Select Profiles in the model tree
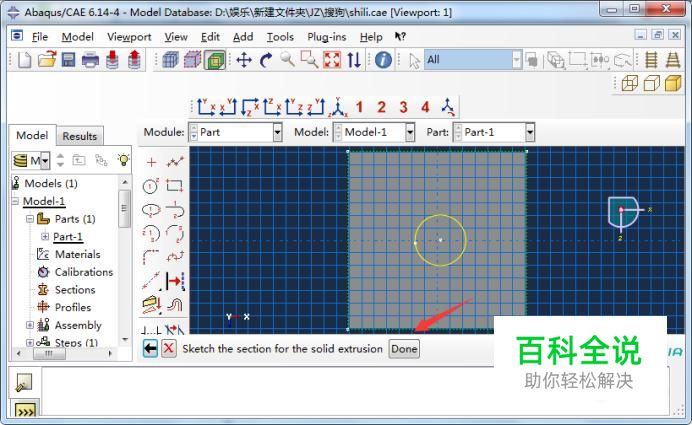This screenshot has width=692, height=425. pos(73,307)
